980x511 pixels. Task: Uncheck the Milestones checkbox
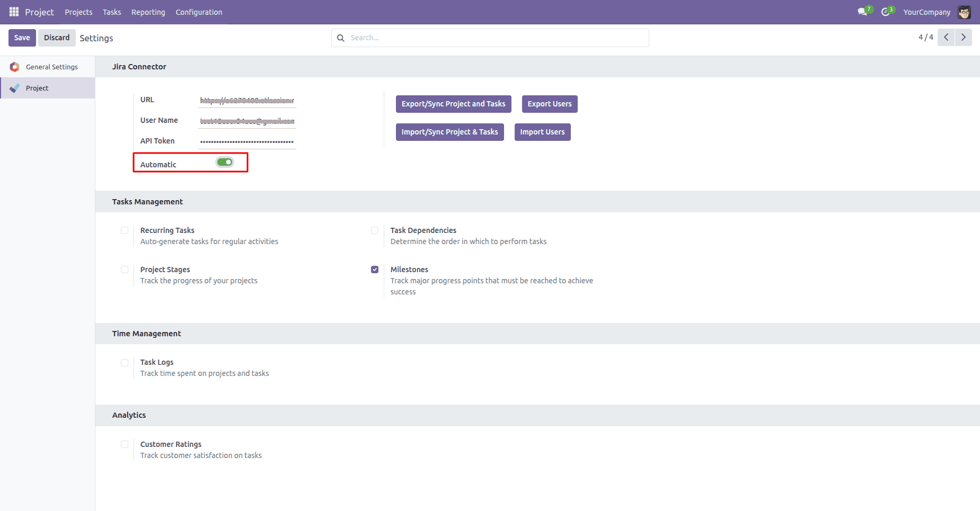pos(375,270)
